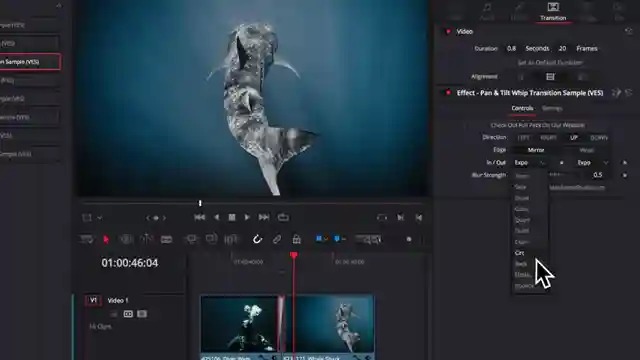Choose Bounce from easing list
Screen dimensions: 640x360
pyautogui.click(x=524, y=286)
